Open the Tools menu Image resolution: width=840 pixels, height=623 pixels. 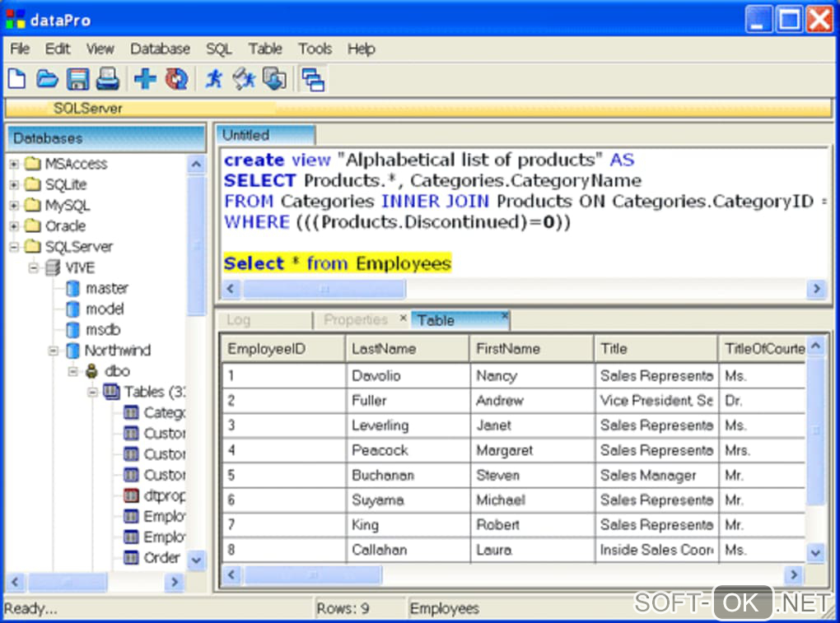315,49
